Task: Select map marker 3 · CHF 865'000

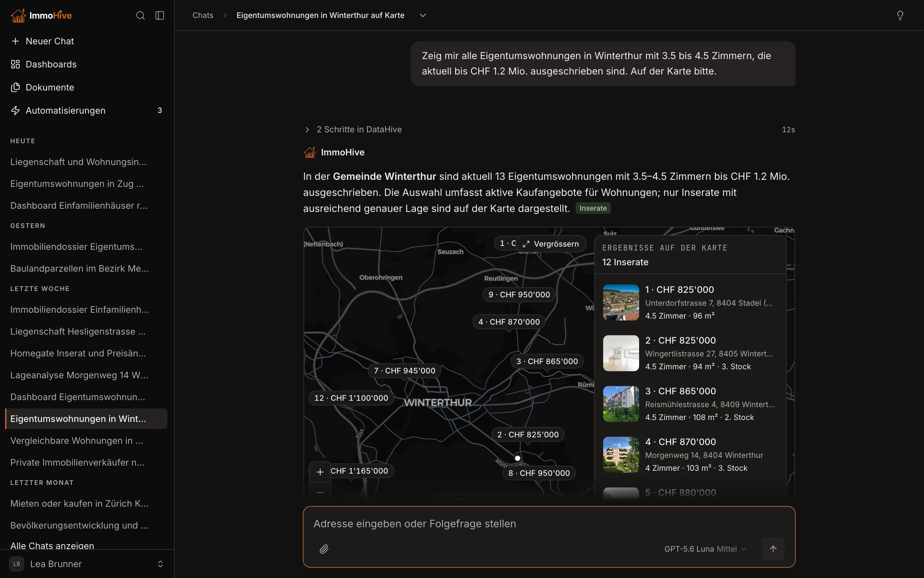Action: pos(547,361)
